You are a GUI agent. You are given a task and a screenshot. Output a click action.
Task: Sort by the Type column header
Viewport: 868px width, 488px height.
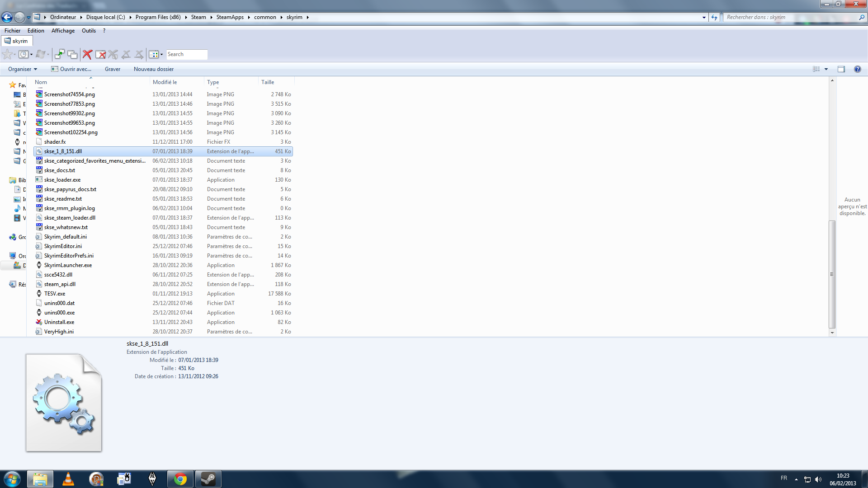pyautogui.click(x=231, y=82)
